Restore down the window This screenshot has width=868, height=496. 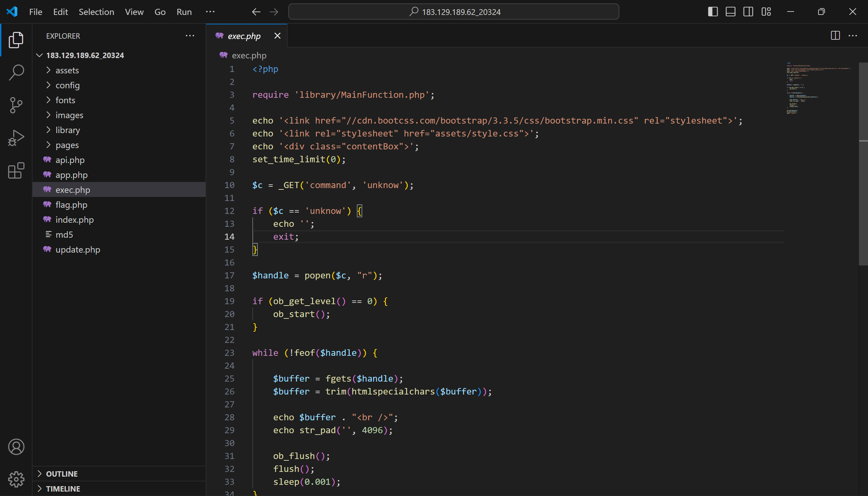coord(822,12)
